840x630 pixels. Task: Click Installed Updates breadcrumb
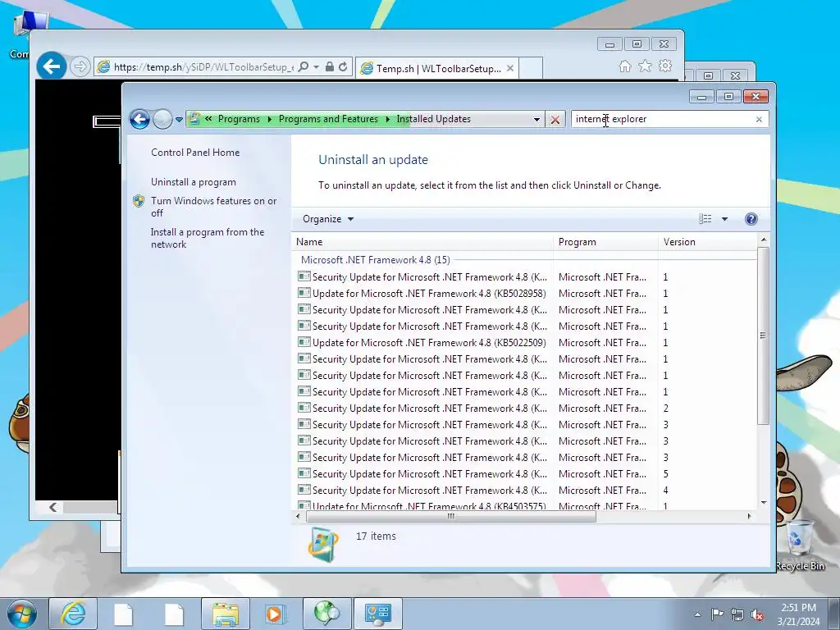click(433, 119)
